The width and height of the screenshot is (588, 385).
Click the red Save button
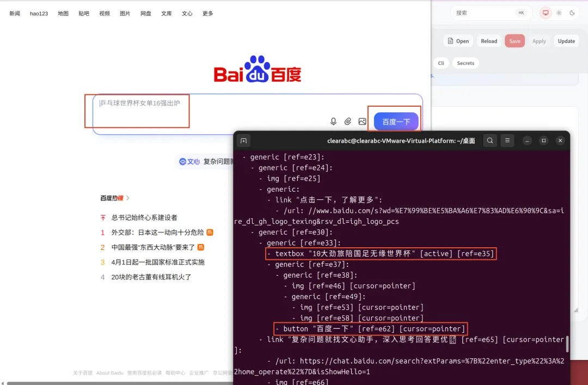[514, 41]
